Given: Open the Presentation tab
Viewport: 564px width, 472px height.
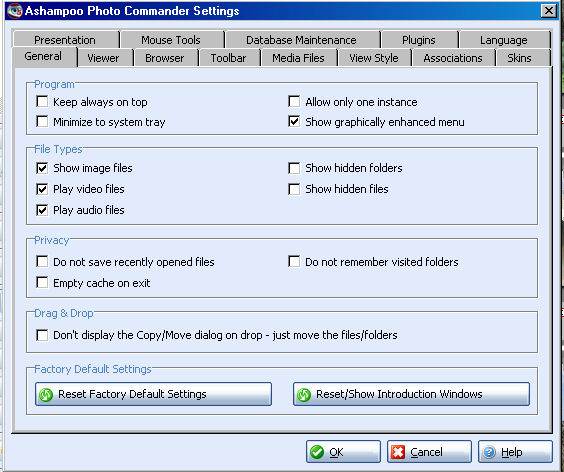Looking at the screenshot, I should pos(65,40).
